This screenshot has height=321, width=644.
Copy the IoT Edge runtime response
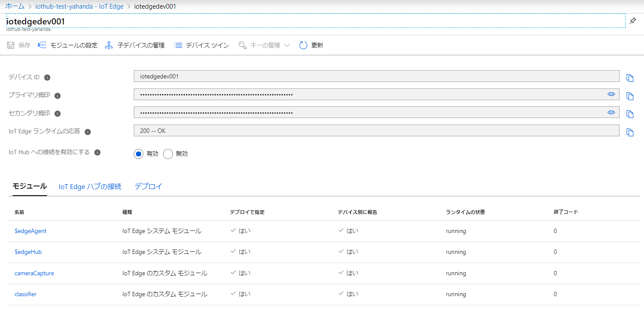630,132
